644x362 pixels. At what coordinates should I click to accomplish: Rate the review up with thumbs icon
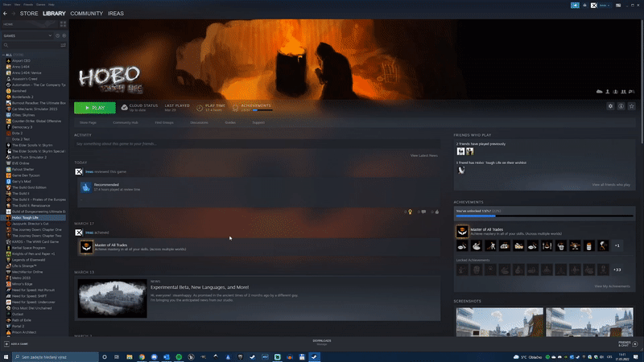(437, 212)
